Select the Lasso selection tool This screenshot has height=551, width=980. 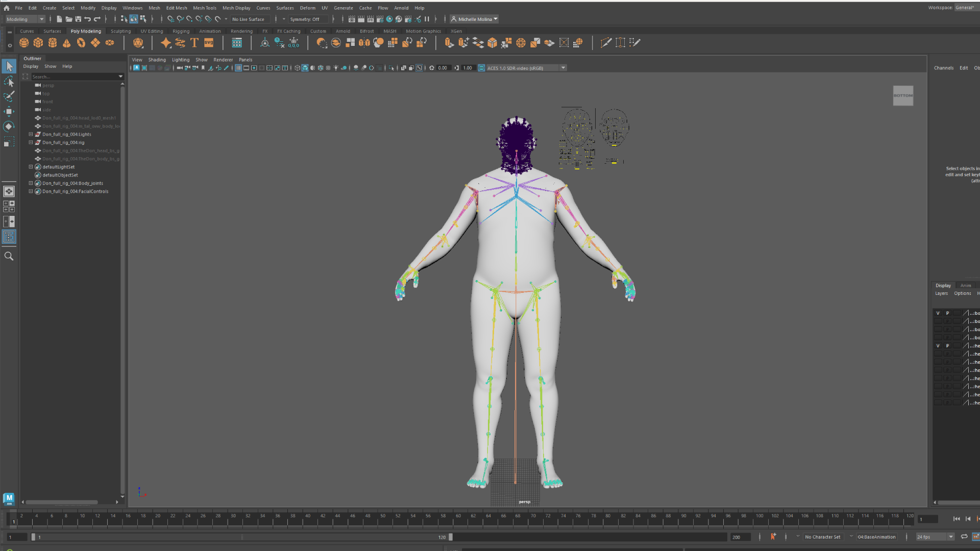tap(9, 82)
